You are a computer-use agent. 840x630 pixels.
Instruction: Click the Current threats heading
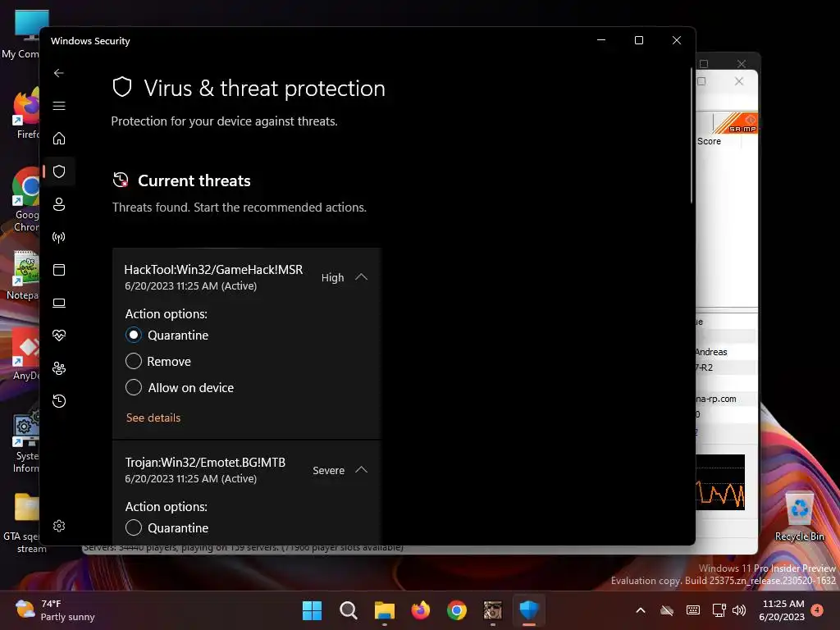(194, 181)
